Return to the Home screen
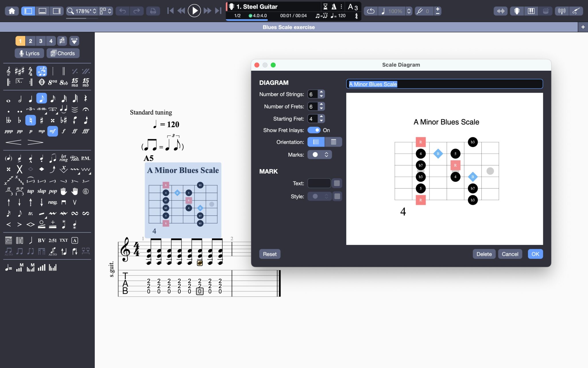The height and width of the screenshot is (368, 588). pyautogui.click(x=12, y=11)
